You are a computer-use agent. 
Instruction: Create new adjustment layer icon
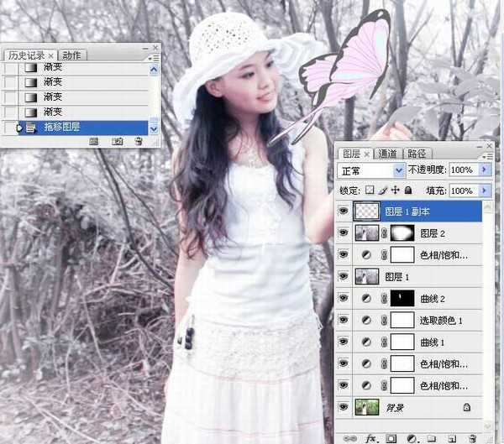coord(411,438)
